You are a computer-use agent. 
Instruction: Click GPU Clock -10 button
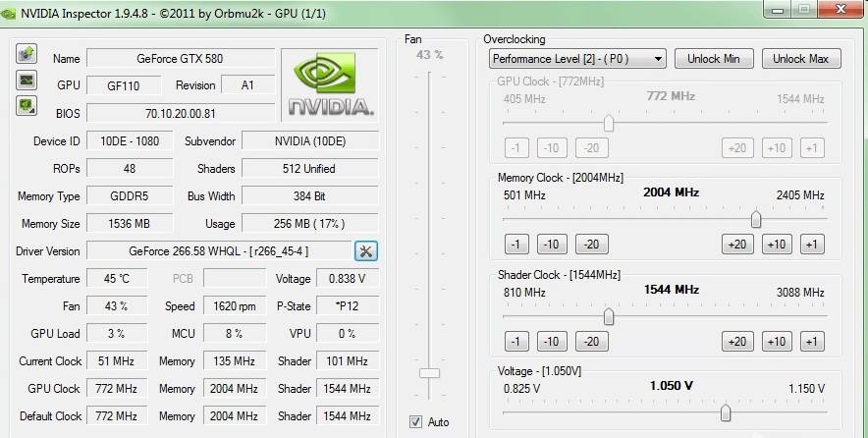[x=552, y=148]
